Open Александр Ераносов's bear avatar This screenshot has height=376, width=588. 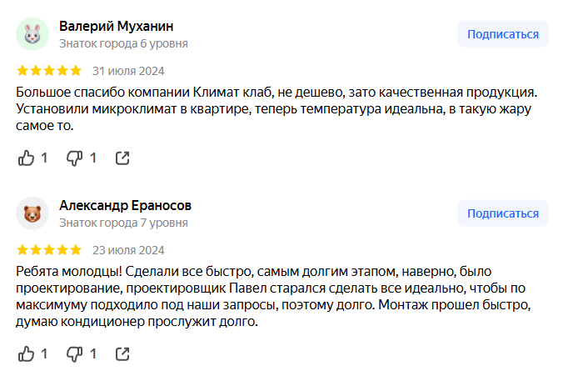32,214
